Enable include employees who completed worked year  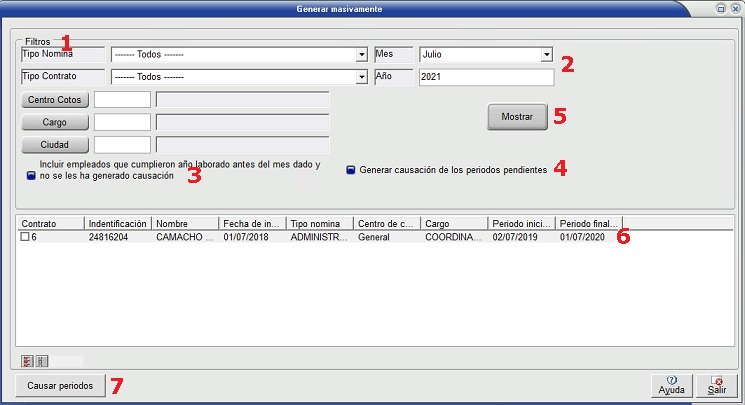click(x=31, y=175)
